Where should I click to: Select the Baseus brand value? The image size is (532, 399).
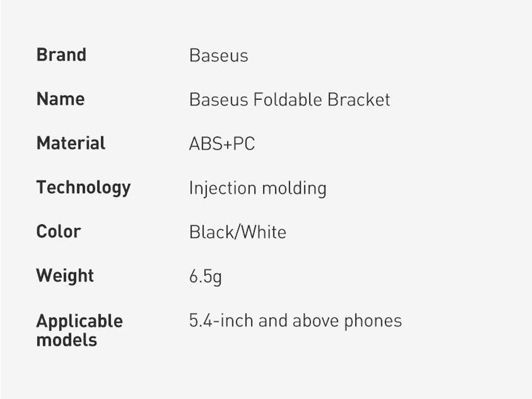click(218, 56)
